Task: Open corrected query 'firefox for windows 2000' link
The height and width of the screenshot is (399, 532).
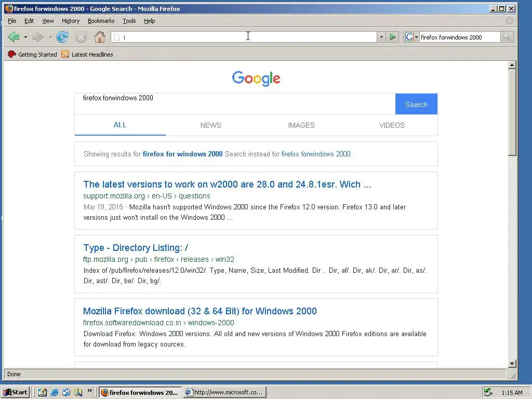Action: coord(182,154)
